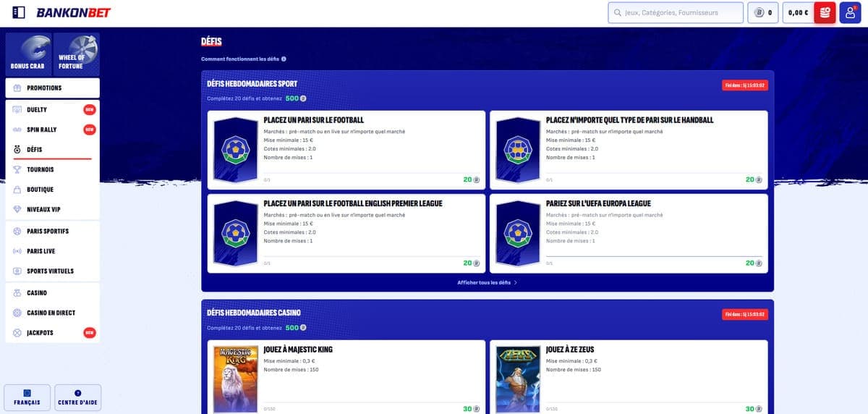Click the Promotions gift icon

pyautogui.click(x=17, y=88)
